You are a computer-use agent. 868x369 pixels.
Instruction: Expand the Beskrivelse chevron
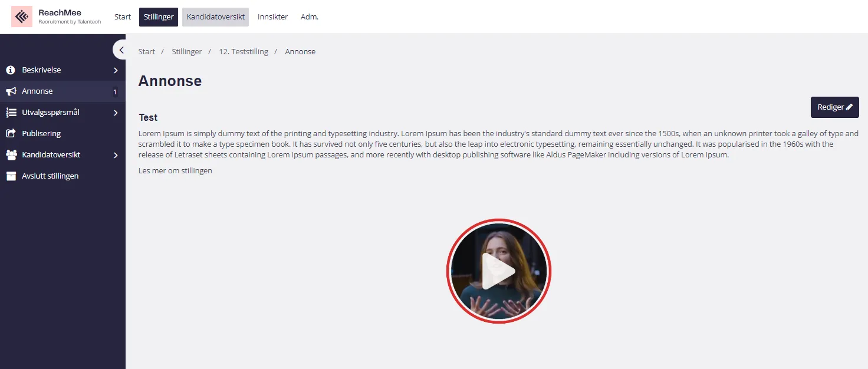pyautogui.click(x=116, y=71)
